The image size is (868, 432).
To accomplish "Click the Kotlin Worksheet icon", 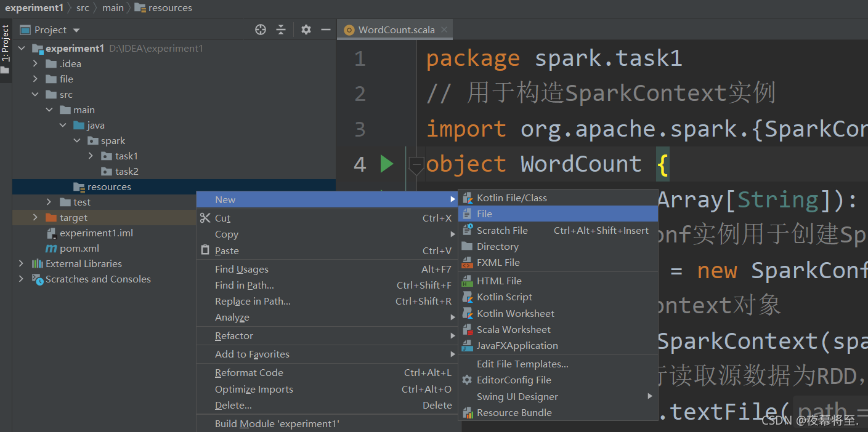I will [x=468, y=313].
